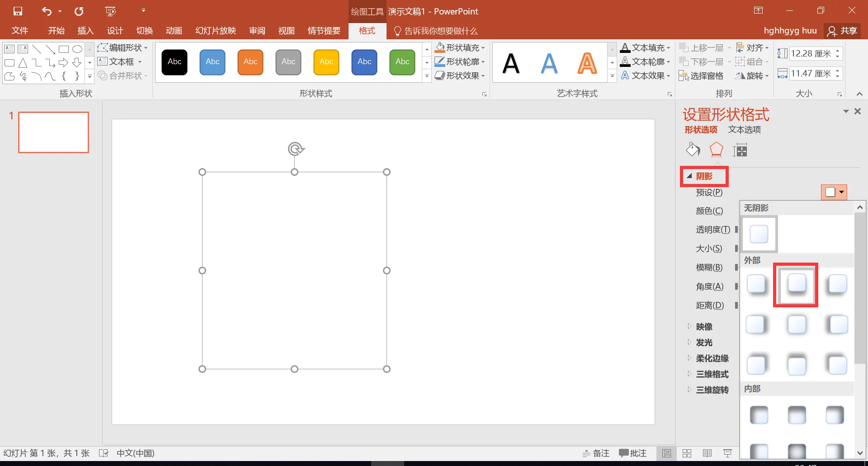This screenshot has height=466, width=868.
Task: Open Shape Outline (形状轮廓) dropdown
Action: click(x=460, y=61)
